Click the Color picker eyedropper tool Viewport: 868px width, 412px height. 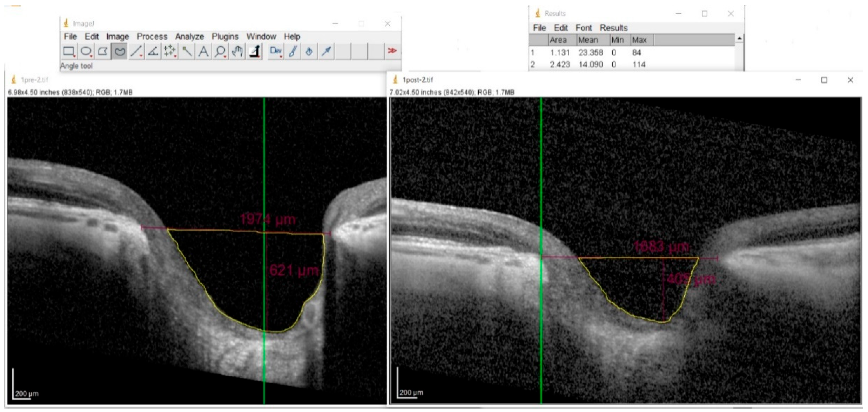(254, 51)
